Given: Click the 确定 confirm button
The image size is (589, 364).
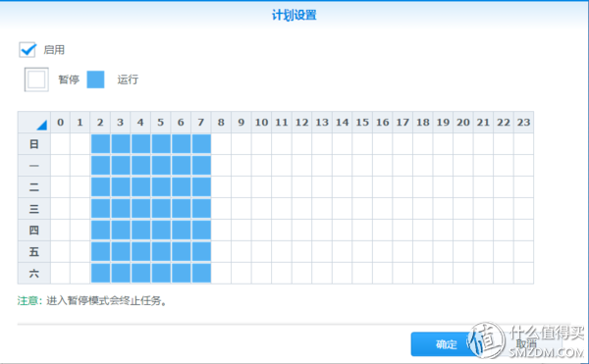Looking at the screenshot, I should (x=447, y=344).
